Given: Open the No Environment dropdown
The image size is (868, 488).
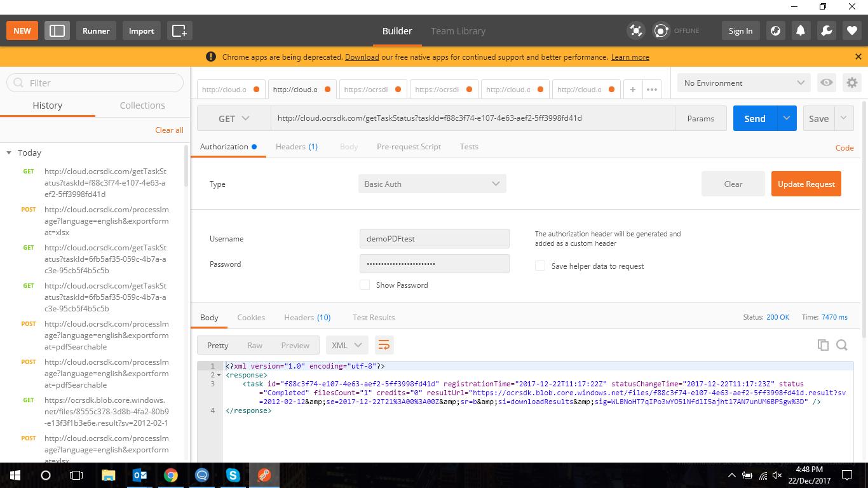Looking at the screenshot, I should point(744,83).
